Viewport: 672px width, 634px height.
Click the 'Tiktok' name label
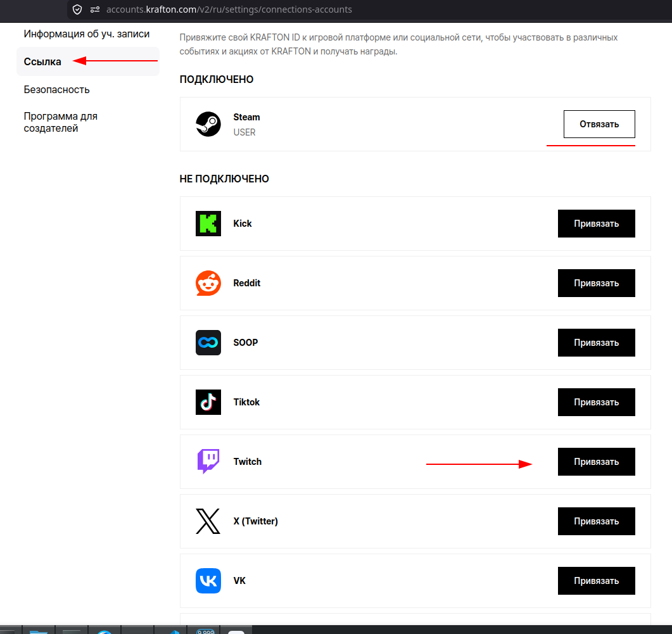coord(246,402)
